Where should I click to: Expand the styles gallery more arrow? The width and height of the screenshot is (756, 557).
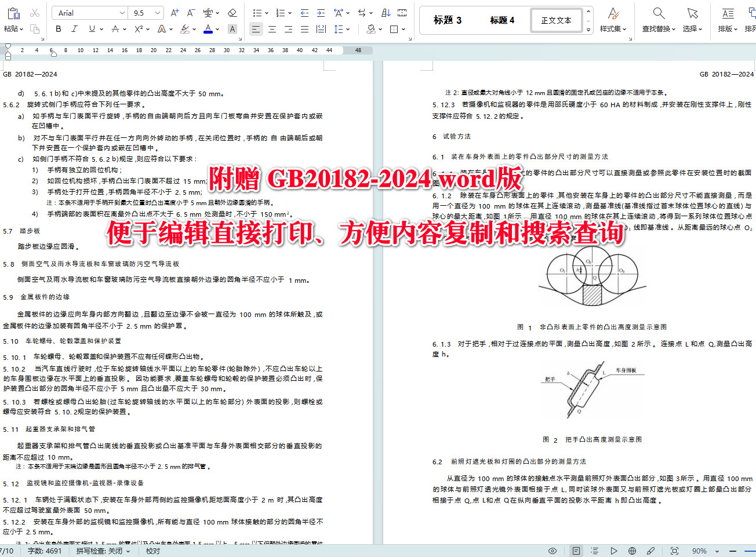pos(588,30)
